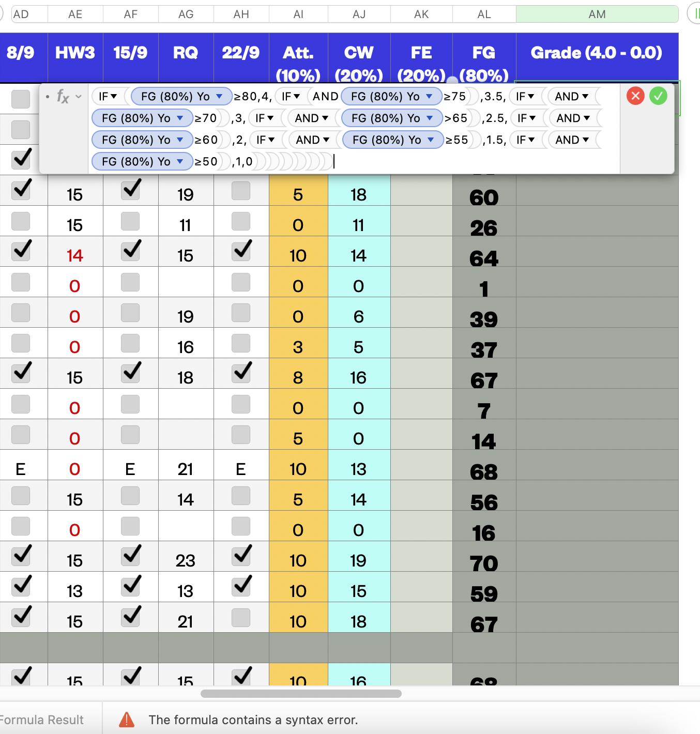
Task: Select column AL header
Action: pos(484,14)
